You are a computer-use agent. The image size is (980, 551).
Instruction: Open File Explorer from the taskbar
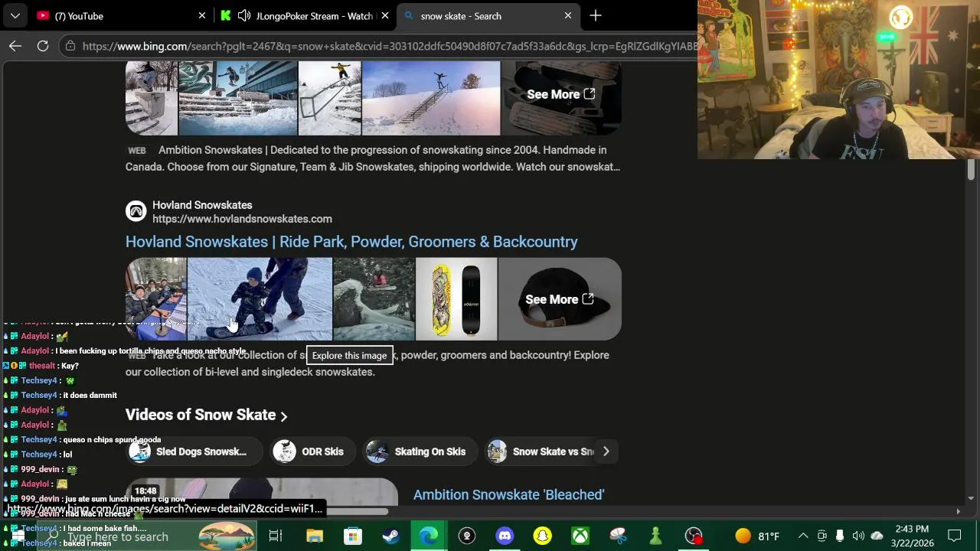[x=315, y=536]
